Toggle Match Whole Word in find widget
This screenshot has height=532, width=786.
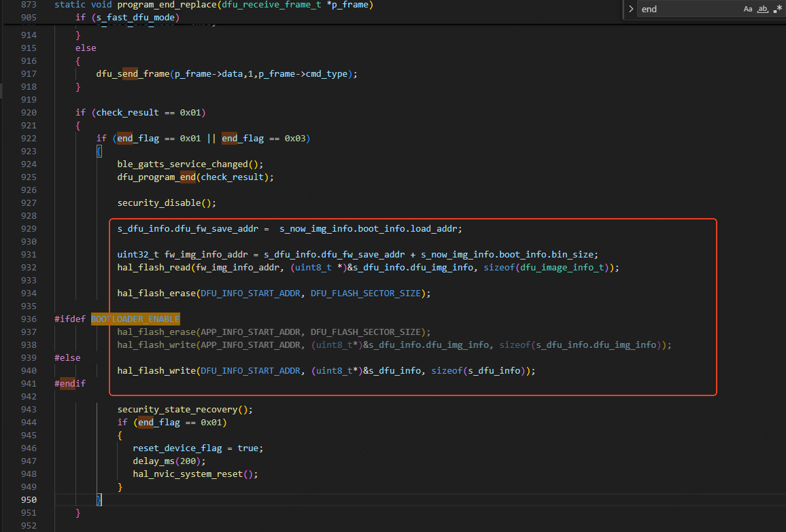click(x=763, y=10)
